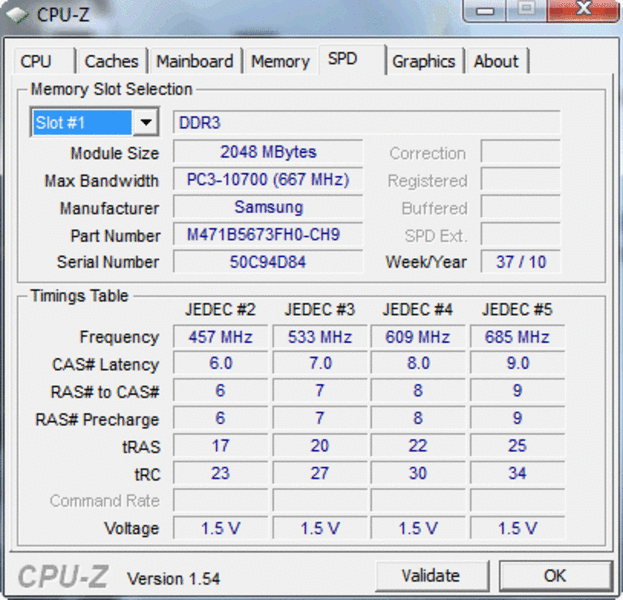The image size is (623, 600).
Task: Select the 685 MHz frequency cell
Action: [x=517, y=337]
